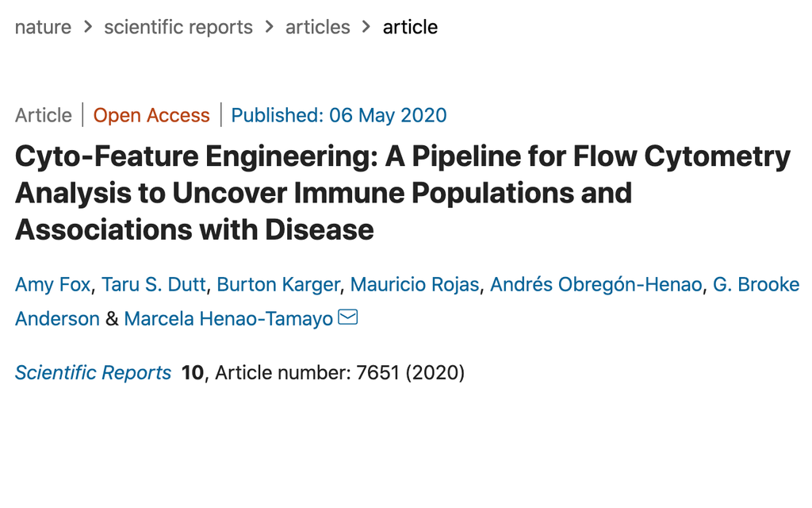The height and width of the screenshot is (508, 812).
Task: Open Amy Fox's author profile
Action: 52,284
